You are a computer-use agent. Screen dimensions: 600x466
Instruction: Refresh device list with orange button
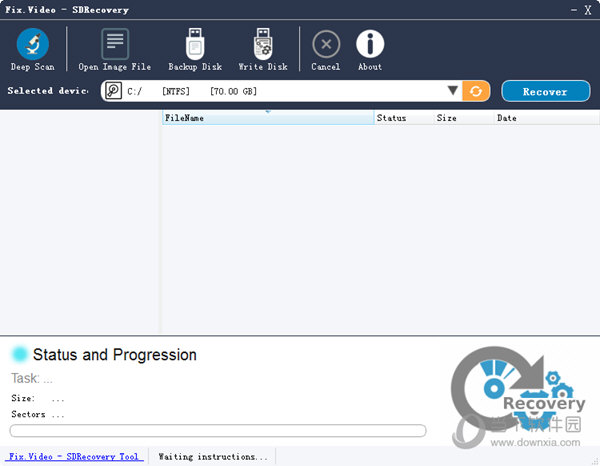(476, 91)
